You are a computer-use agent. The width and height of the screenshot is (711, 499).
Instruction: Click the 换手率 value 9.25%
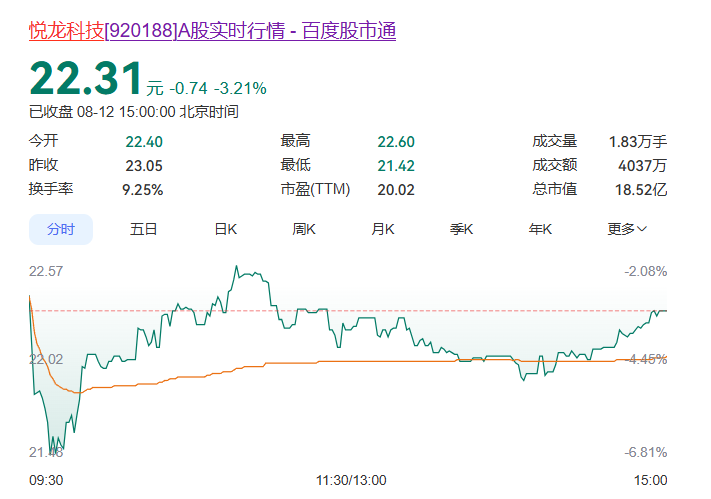point(142,190)
